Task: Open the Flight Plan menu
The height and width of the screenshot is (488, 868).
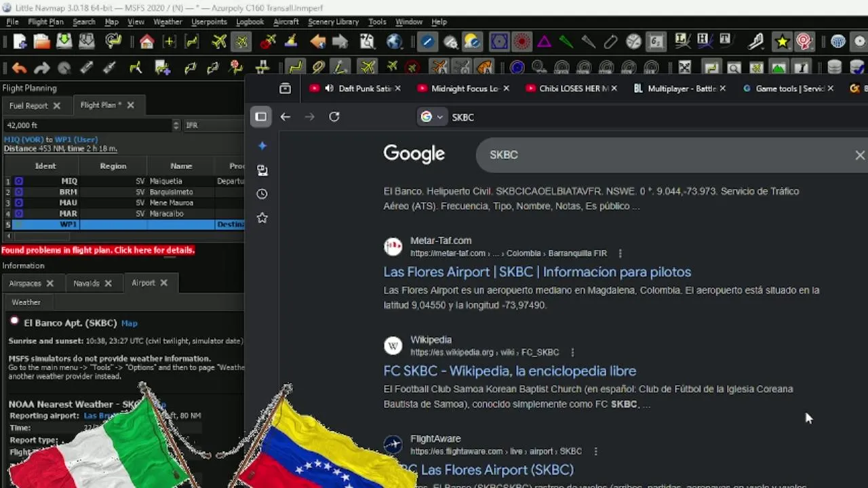Action: tap(45, 22)
